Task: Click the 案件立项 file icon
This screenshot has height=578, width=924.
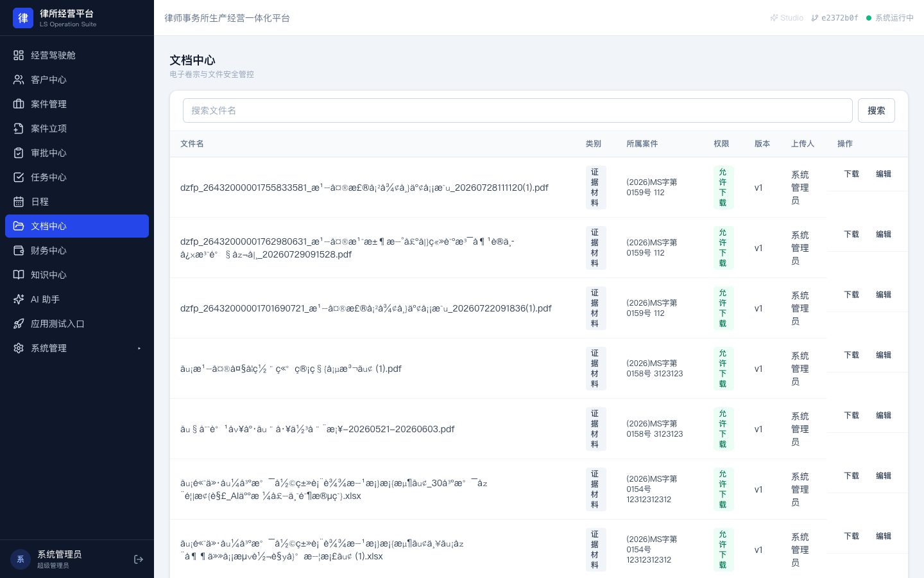Action: (x=19, y=128)
